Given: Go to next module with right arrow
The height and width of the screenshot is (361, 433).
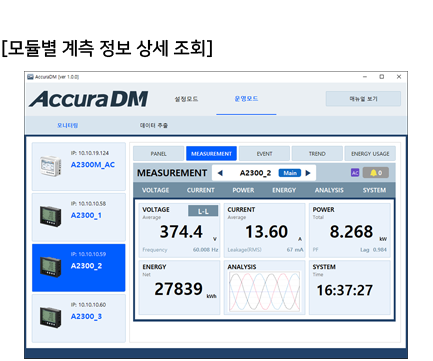Looking at the screenshot, I should click(308, 173).
